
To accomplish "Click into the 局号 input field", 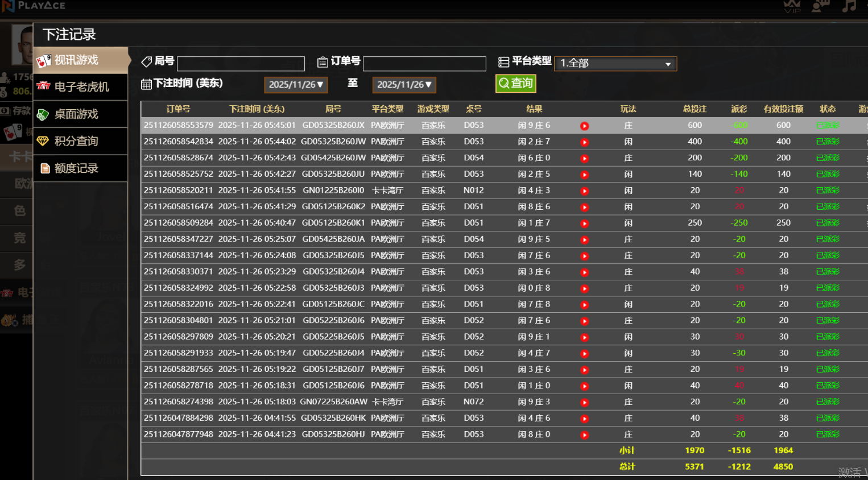I will 241,64.
